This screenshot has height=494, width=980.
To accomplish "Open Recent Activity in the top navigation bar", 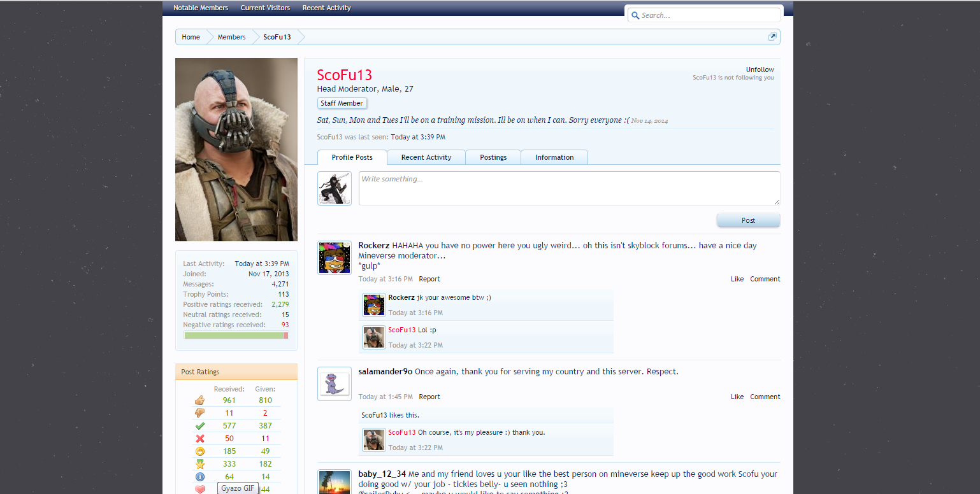I will tap(327, 8).
